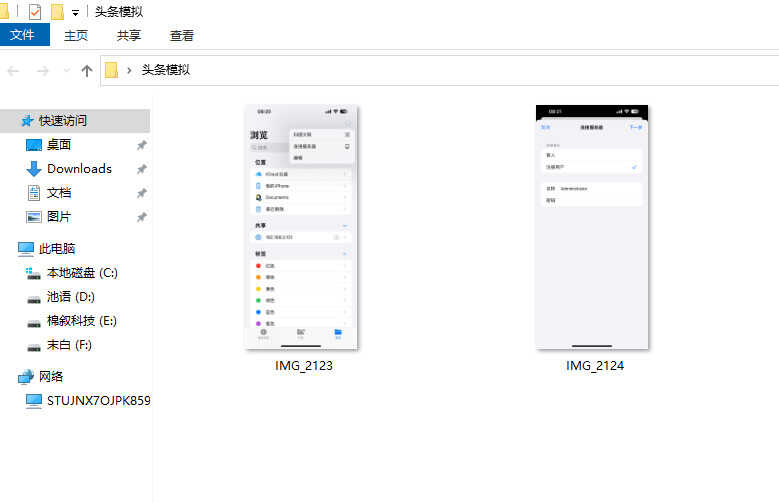Viewport: 779px width, 503px height.
Task: Open the Quick Access Toolbar customize dropdown
Action: point(76,13)
